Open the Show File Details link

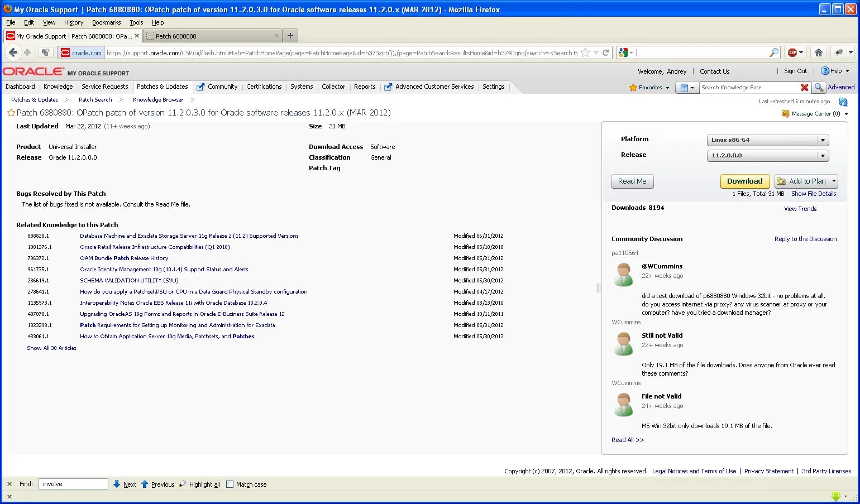pyautogui.click(x=814, y=194)
